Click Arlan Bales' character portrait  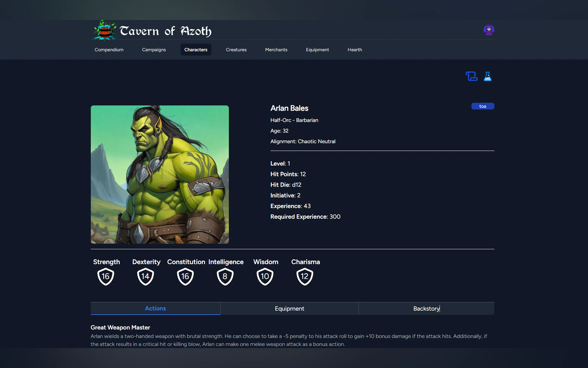160,174
